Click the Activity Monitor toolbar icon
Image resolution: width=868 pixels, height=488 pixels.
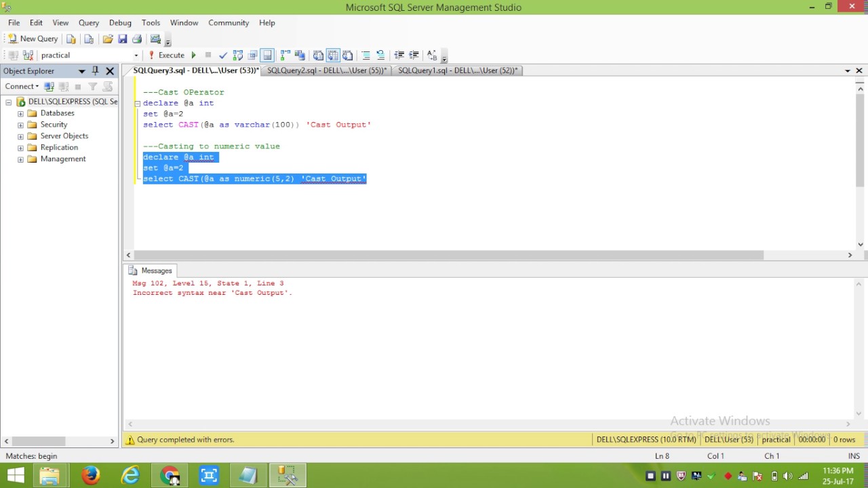155,39
